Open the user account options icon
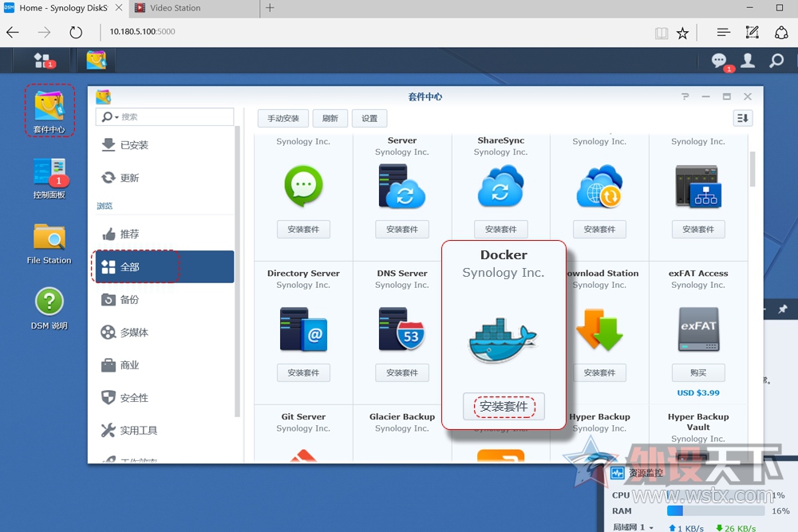The height and width of the screenshot is (532, 798). (748, 61)
